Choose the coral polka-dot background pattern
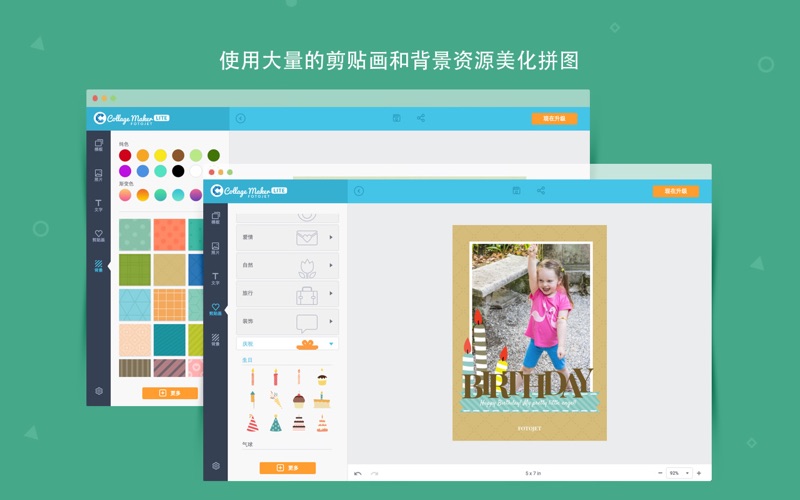This screenshot has height=500, width=800. (169, 235)
